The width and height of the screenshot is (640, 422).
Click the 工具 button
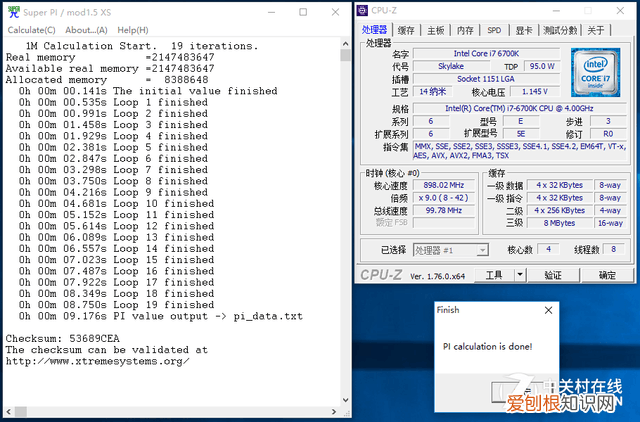point(494,275)
